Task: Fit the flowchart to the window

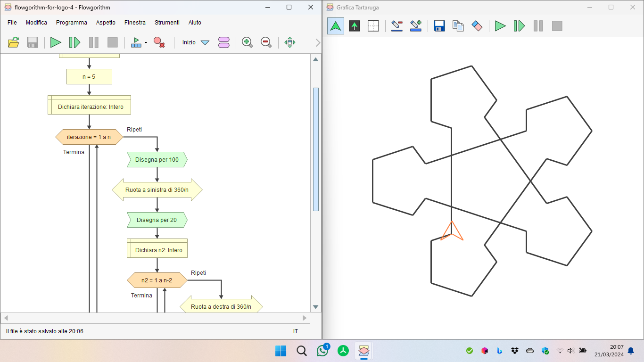Action: (x=290, y=42)
